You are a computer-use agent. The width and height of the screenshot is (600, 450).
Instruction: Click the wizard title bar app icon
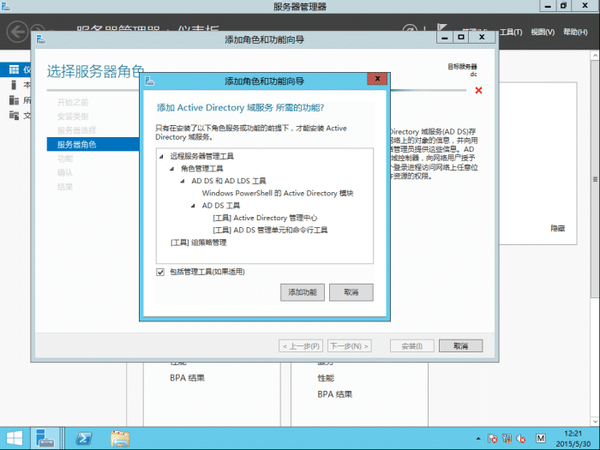click(x=41, y=39)
